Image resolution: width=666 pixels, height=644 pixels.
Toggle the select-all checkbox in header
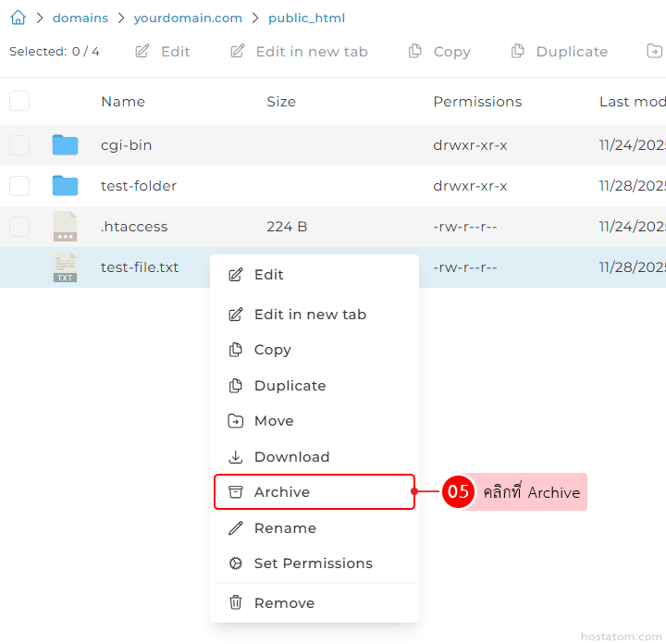pyautogui.click(x=19, y=102)
